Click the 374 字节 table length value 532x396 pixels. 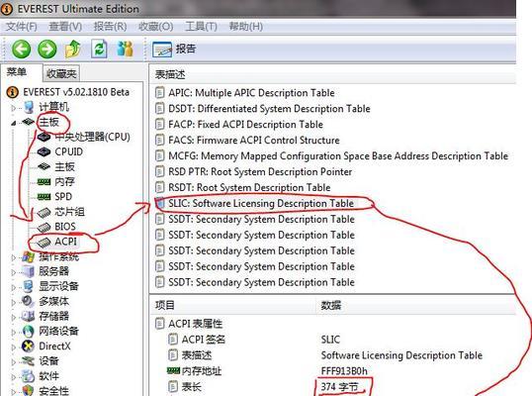coord(339,386)
